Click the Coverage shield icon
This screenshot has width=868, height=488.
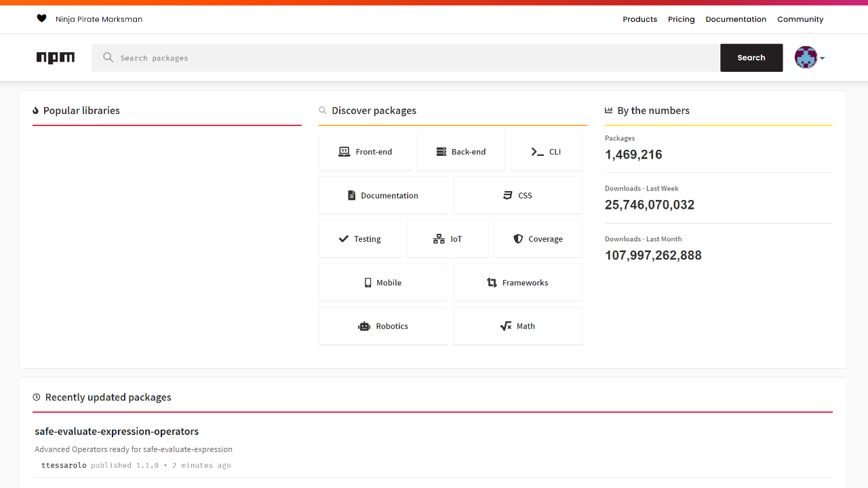pos(519,239)
